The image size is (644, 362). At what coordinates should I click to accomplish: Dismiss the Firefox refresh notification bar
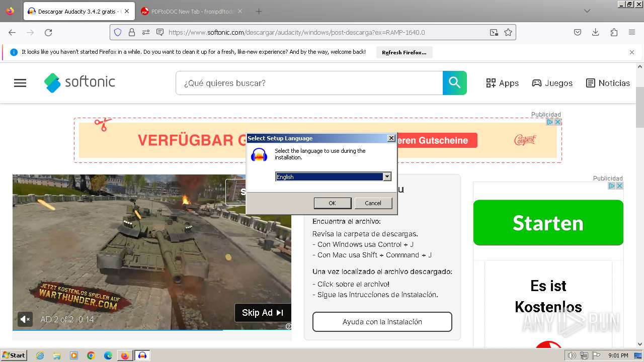(x=632, y=52)
